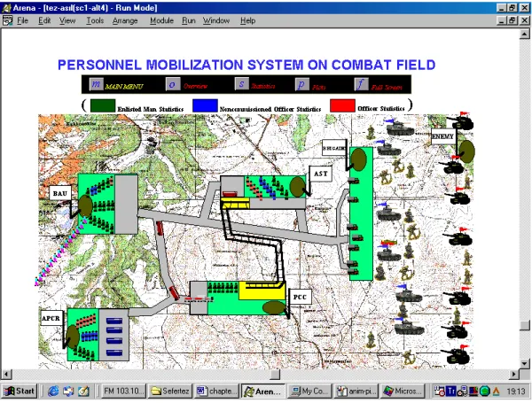Click the 'f' Full Screen button
Viewport: 532px width, 403px height.
362,84
